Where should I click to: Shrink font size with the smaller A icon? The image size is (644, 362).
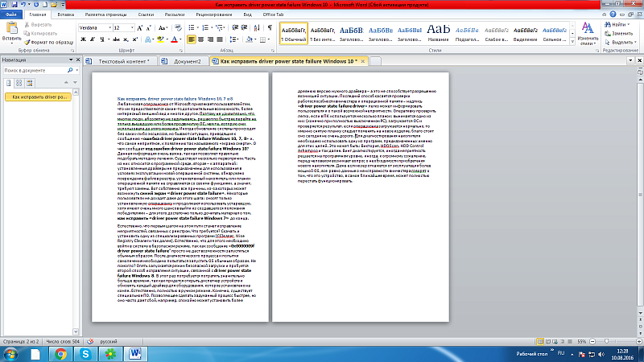coord(149,28)
